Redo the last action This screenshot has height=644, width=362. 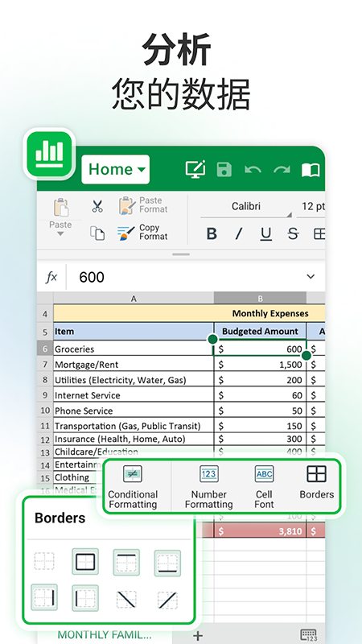282,170
